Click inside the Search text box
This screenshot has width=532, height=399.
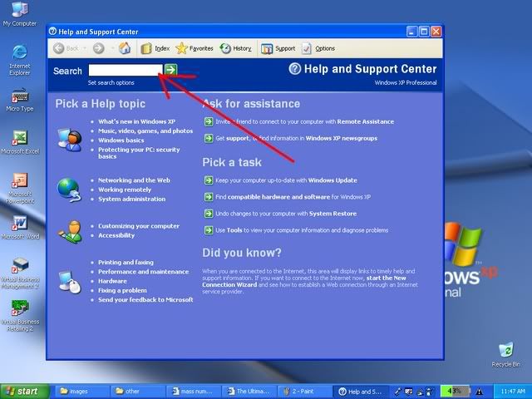pos(126,70)
